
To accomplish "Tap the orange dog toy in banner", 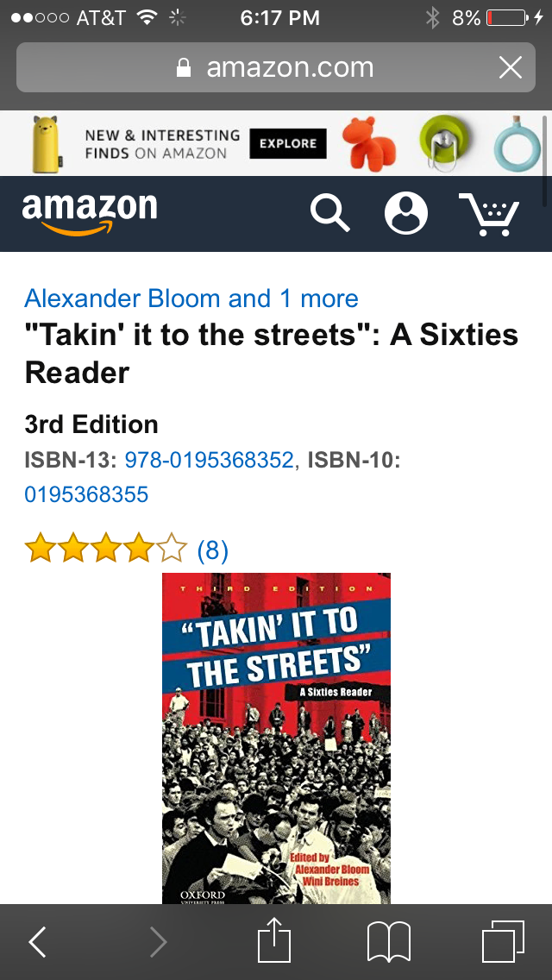I will (x=369, y=141).
